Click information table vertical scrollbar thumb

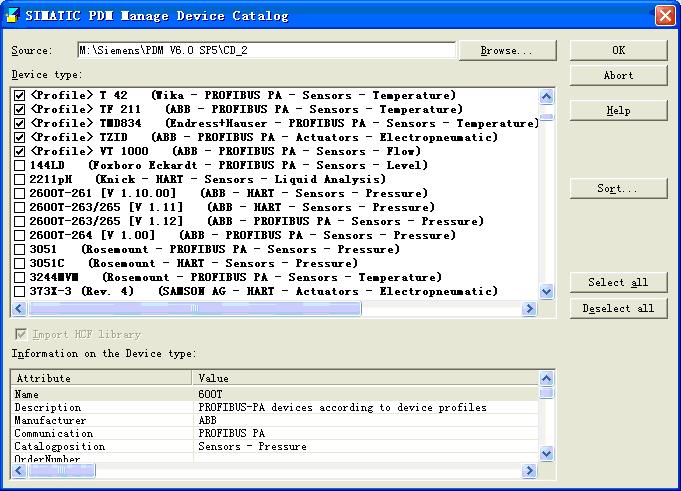click(547, 392)
